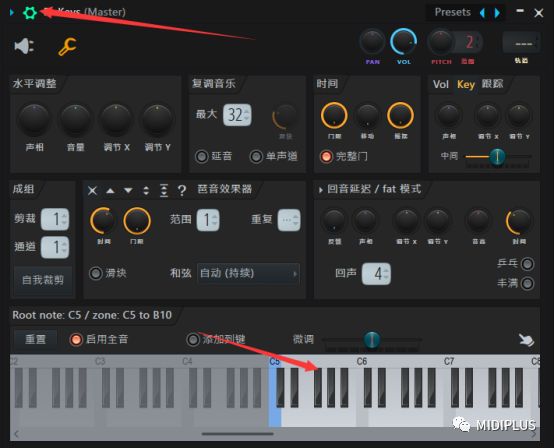Click the green gear settings icon
The height and width of the screenshot is (448, 554).
(x=30, y=13)
